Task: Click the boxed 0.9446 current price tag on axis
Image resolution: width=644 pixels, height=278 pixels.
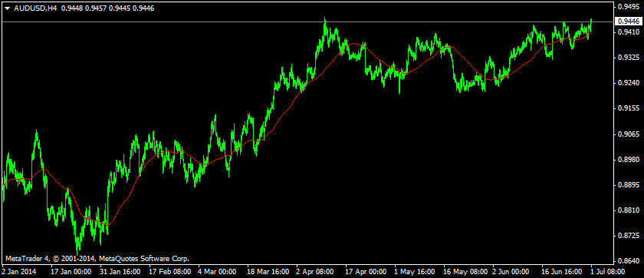Action: (x=629, y=22)
